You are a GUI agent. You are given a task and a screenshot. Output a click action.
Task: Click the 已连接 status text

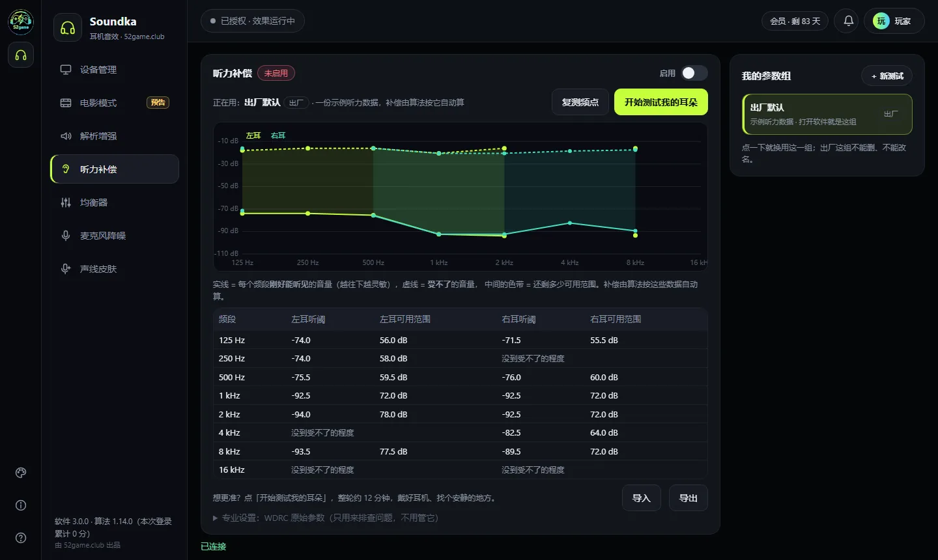point(214,546)
